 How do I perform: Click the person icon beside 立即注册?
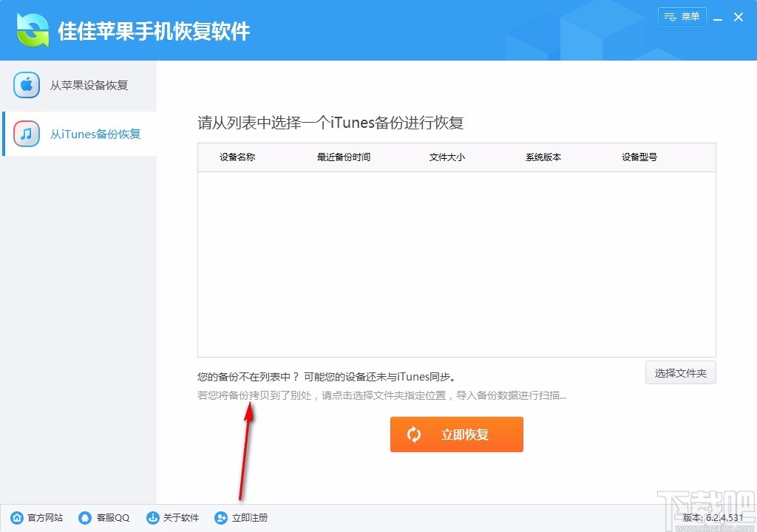(220, 518)
